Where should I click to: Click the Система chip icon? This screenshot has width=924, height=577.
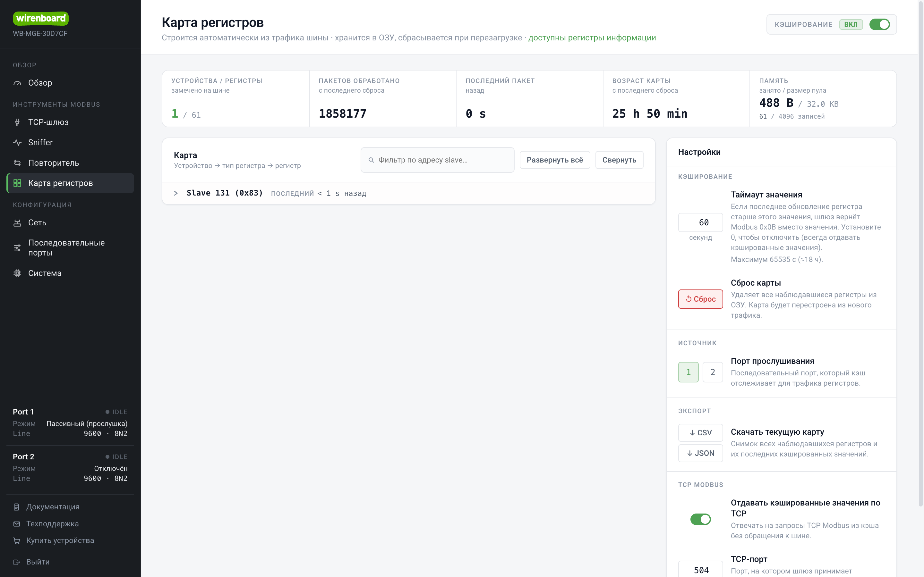[x=17, y=273]
